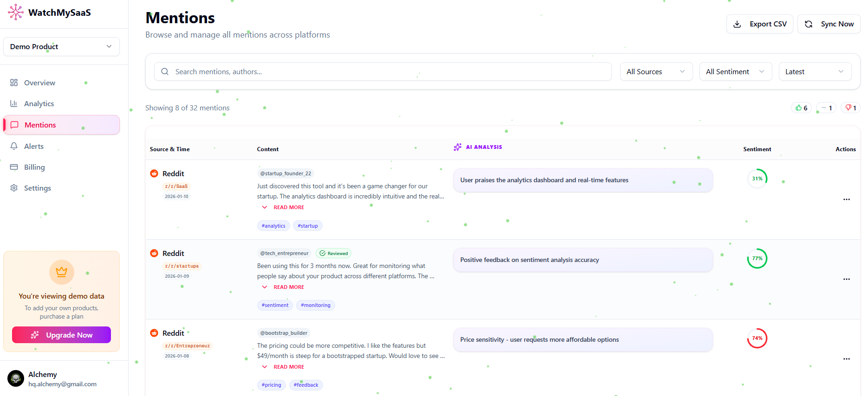Screen dimensions: 868x396
Task: Click the Alerts bell icon
Action: [14, 146]
